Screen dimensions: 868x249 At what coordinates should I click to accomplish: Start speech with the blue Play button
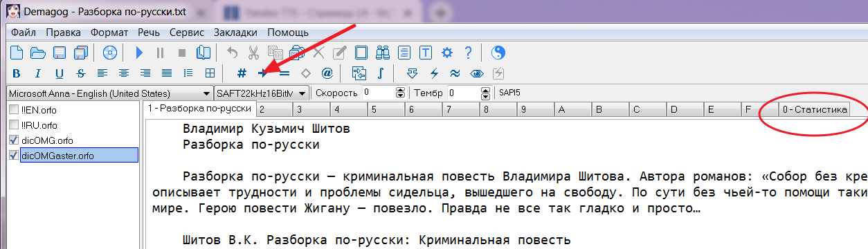point(139,53)
